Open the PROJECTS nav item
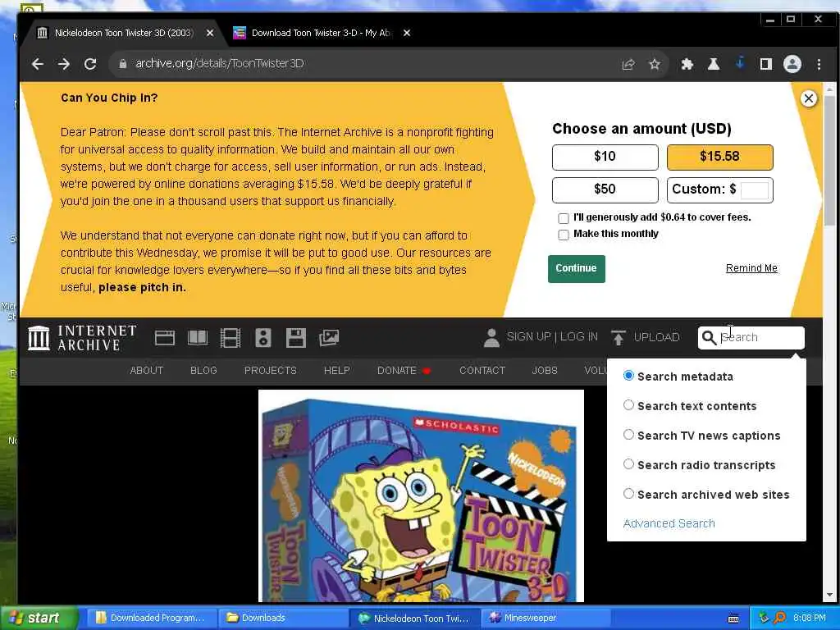 (x=270, y=370)
